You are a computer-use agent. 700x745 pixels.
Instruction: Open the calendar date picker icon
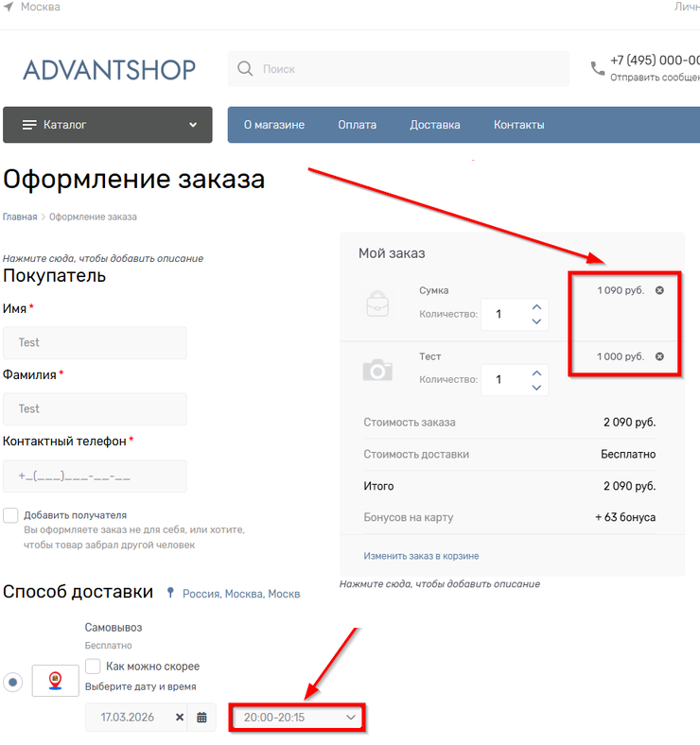click(x=201, y=718)
